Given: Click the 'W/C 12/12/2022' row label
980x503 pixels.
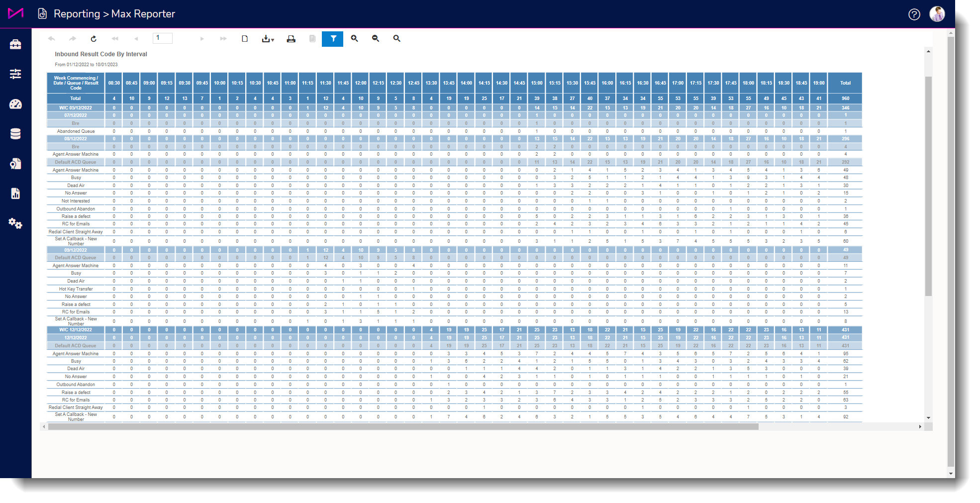Looking at the screenshot, I should point(76,330).
